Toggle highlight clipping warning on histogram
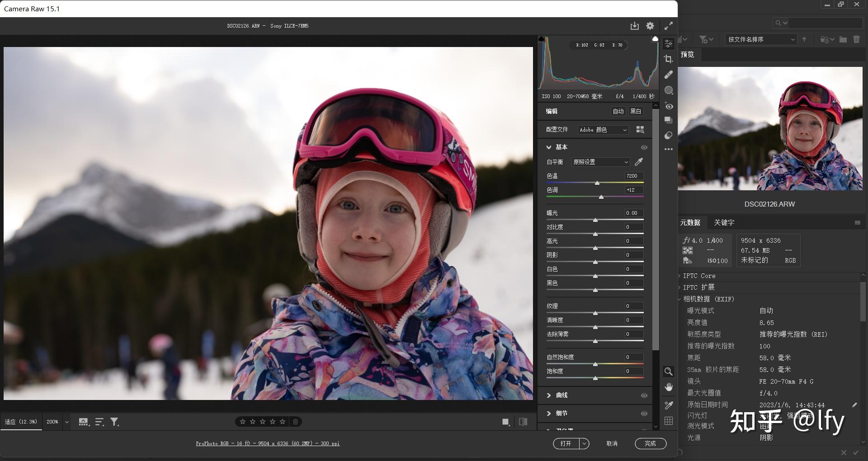Screen dimensions: 868x461 pos(655,39)
